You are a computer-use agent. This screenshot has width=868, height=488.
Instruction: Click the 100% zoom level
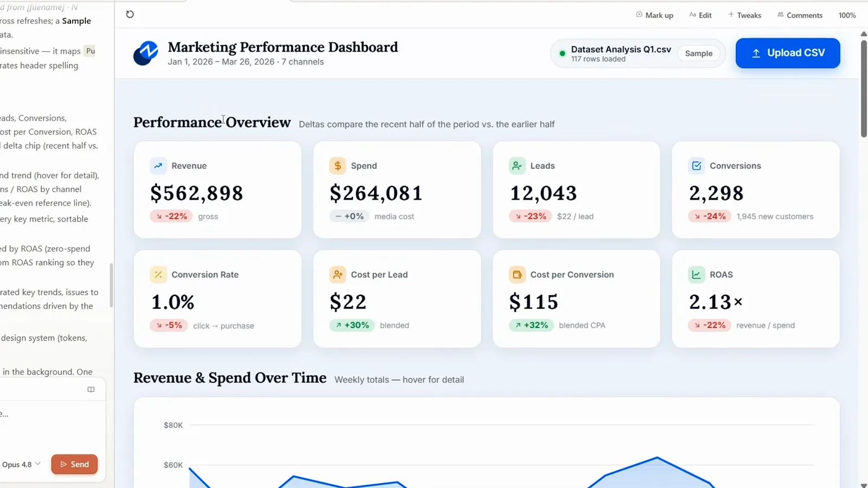tap(847, 15)
